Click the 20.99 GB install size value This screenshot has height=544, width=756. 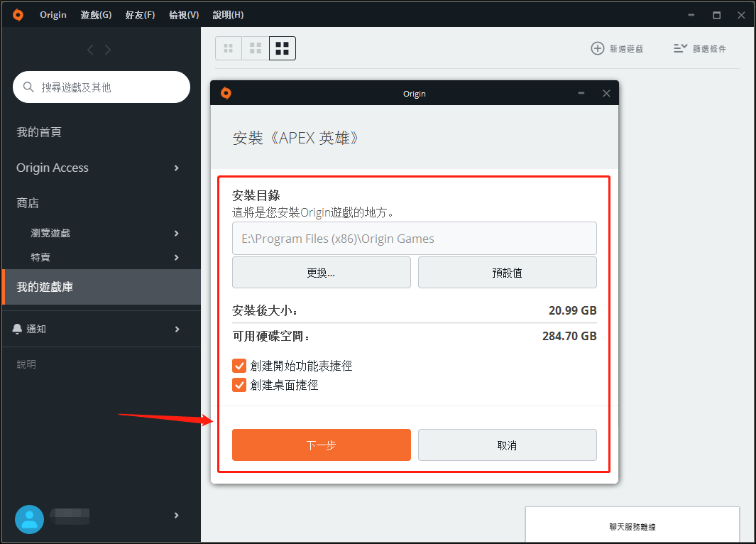click(572, 310)
